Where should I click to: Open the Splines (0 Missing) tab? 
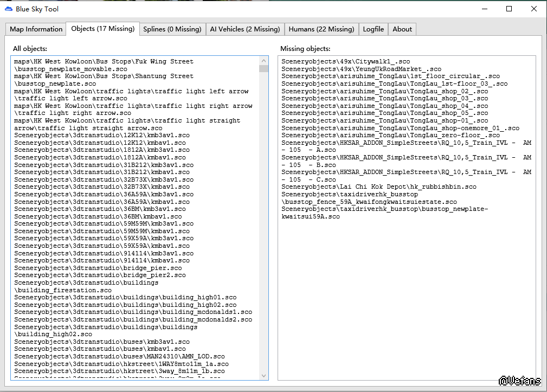point(172,29)
